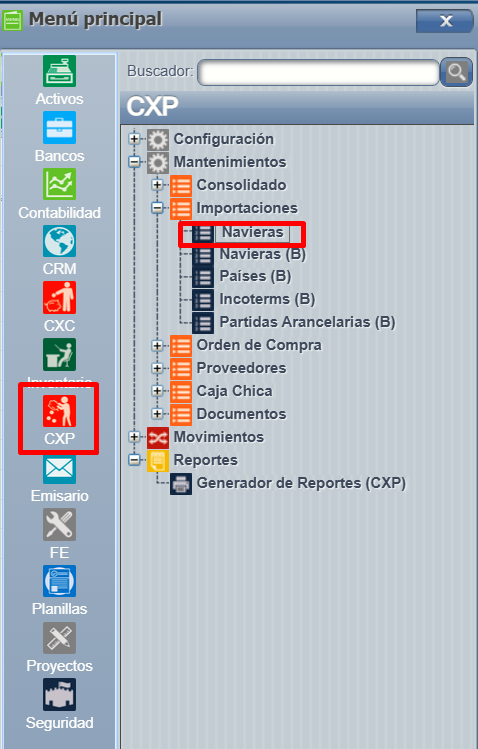Screen dimensions: 478x749
Task: Click the Documentos label
Action: click(x=241, y=414)
